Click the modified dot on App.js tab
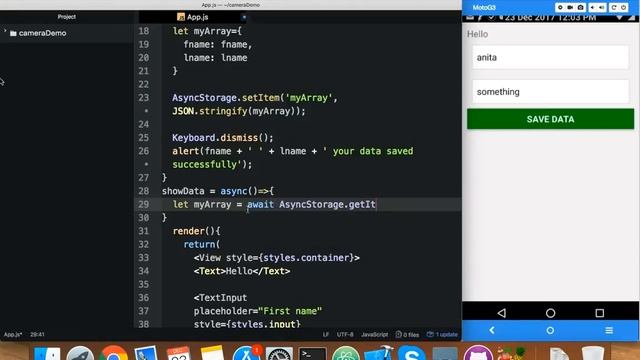 244,17
